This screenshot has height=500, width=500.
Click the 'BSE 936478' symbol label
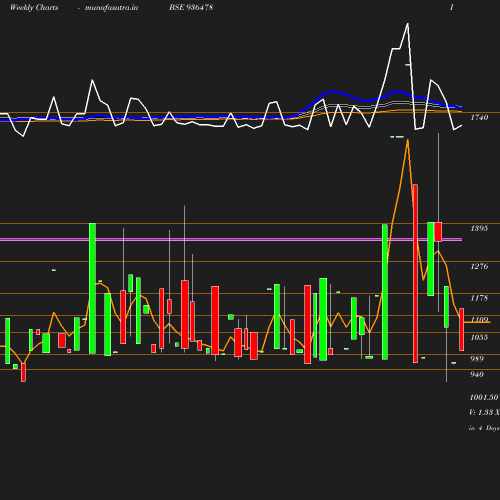[x=191, y=7]
